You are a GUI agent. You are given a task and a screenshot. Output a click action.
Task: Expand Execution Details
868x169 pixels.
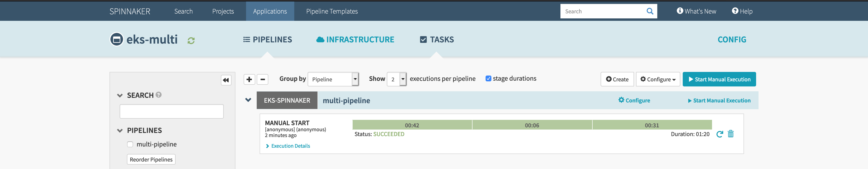pyautogui.click(x=288, y=146)
